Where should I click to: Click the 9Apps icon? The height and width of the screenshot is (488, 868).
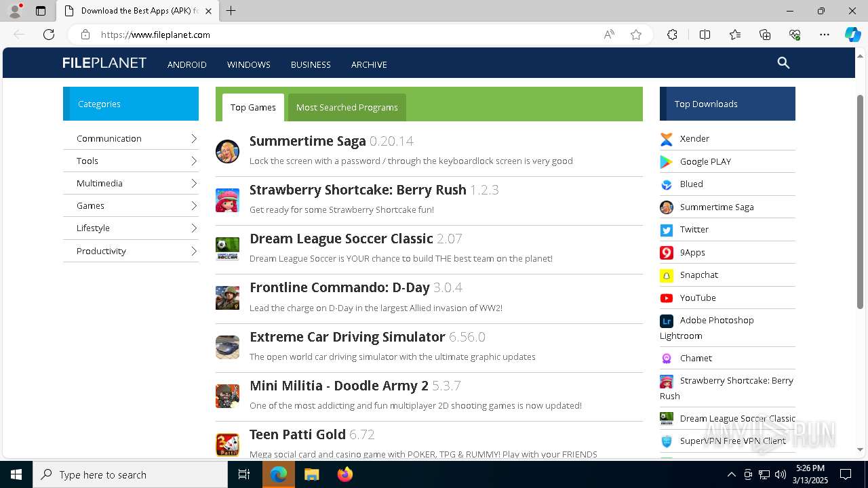click(x=667, y=252)
